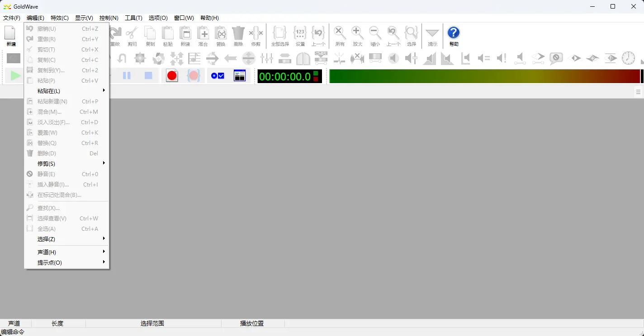Open the 提示 dropdown in the toolbar

tap(433, 36)
